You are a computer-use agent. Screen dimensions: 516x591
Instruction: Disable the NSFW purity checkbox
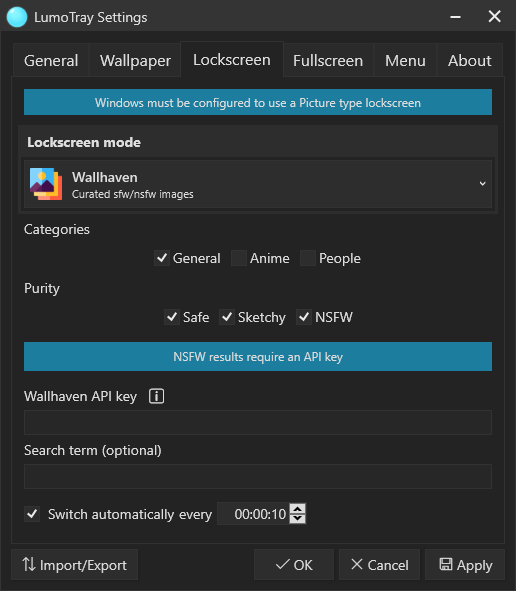point(304,317)
